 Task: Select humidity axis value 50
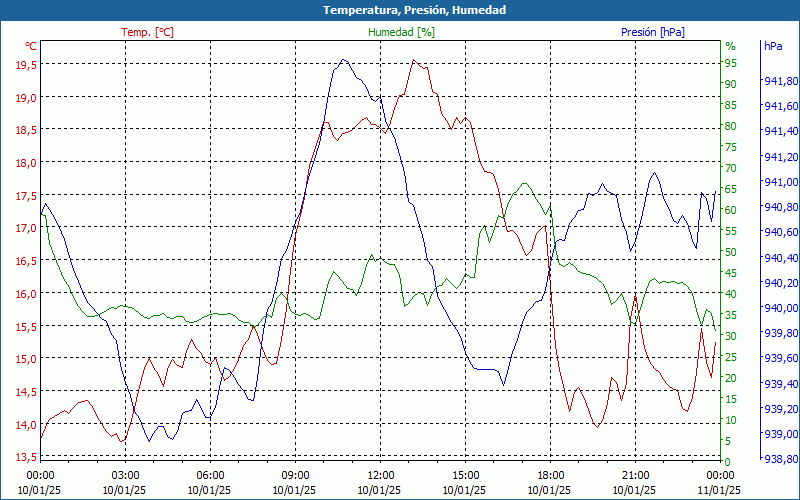[731, 252]
